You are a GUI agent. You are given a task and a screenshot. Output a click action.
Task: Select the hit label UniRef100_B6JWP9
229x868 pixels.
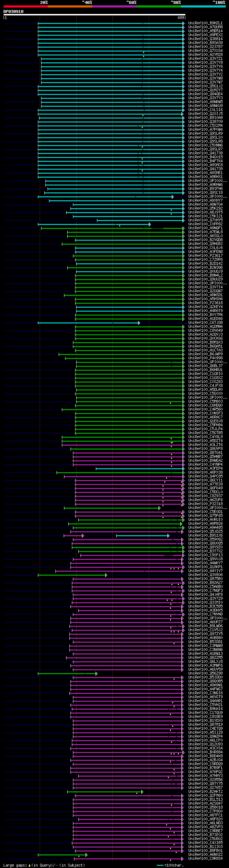coord(205,354)
